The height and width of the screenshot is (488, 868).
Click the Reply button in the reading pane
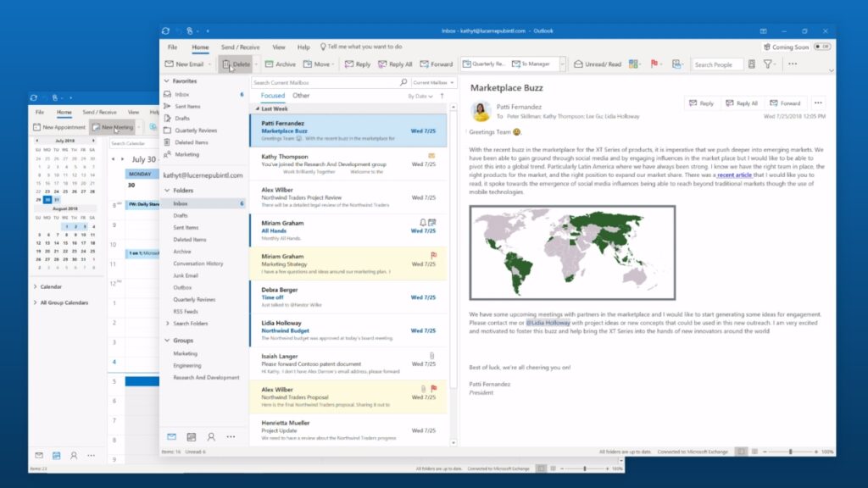point(701,103)
